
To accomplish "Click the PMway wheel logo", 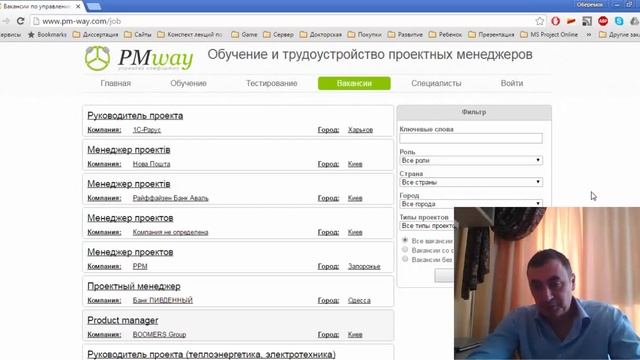I will click(97, 58).
